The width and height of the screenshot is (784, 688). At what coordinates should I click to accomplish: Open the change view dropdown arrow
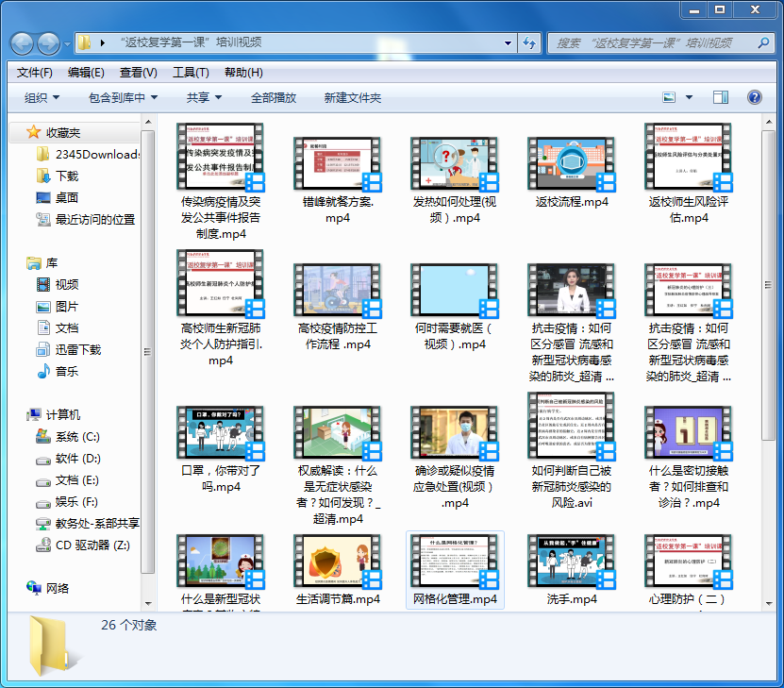688,97
